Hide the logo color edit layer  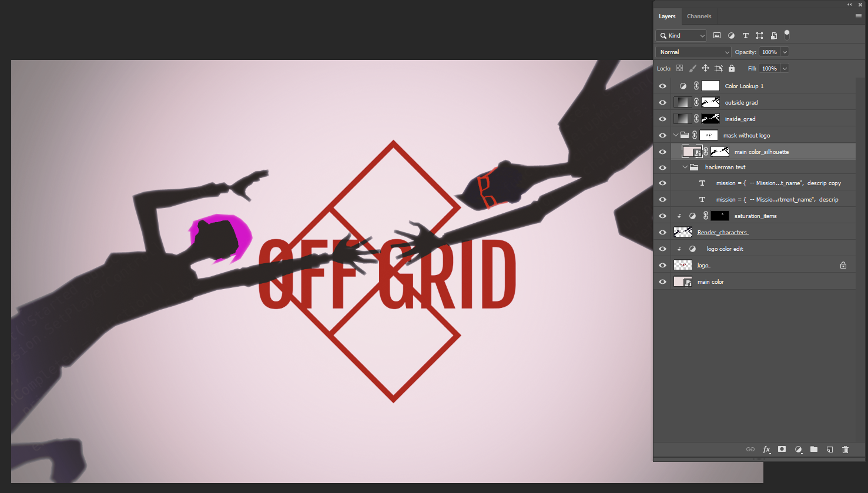click(663, 249)
